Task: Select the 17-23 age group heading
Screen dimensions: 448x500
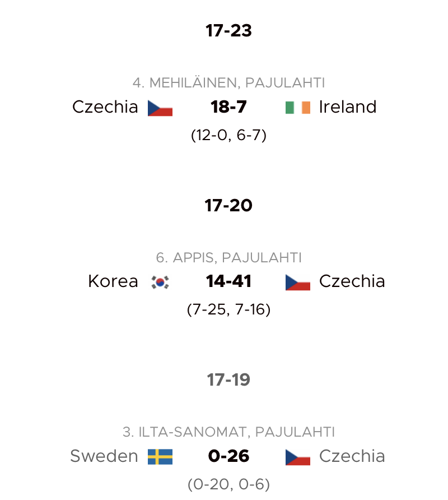Action: point(229,31)
